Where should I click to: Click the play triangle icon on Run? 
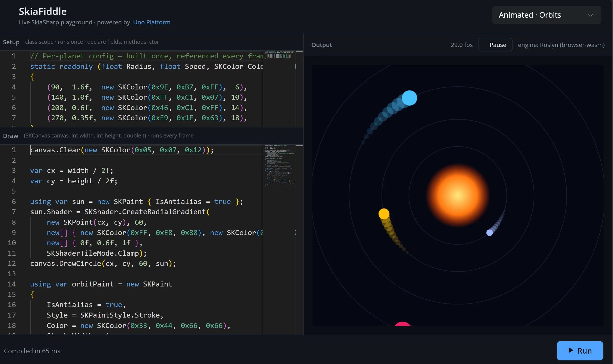click(571, 351)
